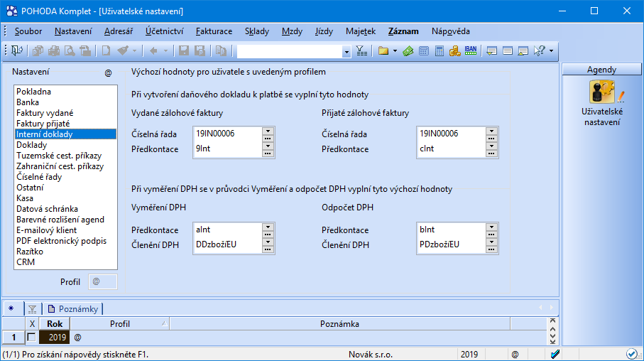This screenshot has height=361, width=644.
Task: Expand Vydané zálohové Číselná řada 19IN00006 dropdown arrow
Action: 268,131
